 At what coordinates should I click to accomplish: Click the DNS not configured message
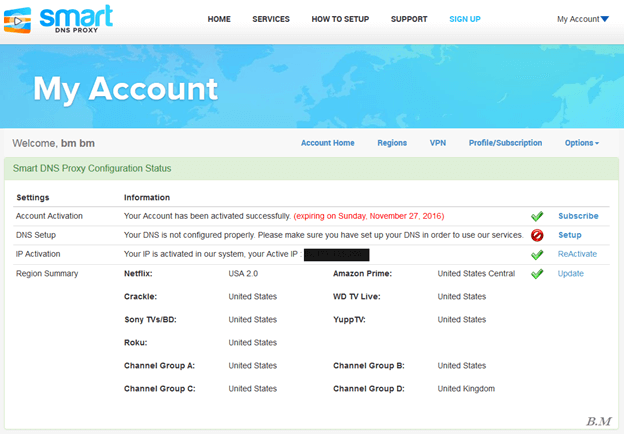pyautogui.click(x=324, y=235)
